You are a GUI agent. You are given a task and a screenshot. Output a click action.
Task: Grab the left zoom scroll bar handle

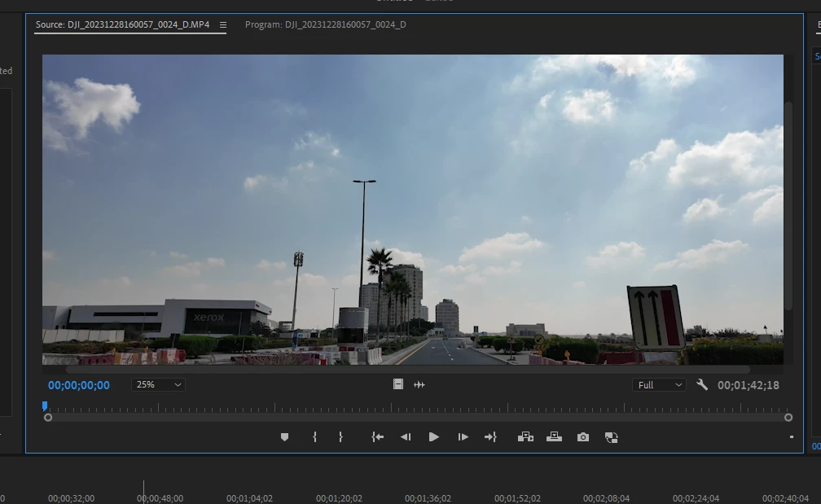48,417
